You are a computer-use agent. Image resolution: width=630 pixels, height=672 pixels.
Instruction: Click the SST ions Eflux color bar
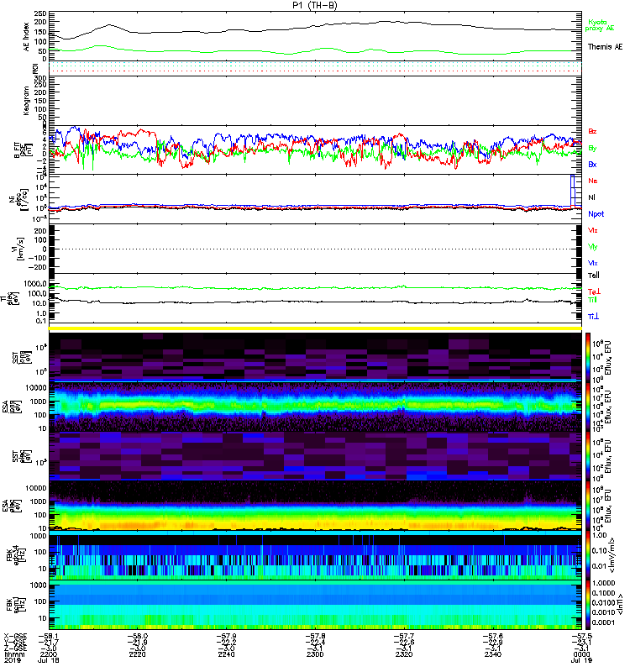point(588,357)
